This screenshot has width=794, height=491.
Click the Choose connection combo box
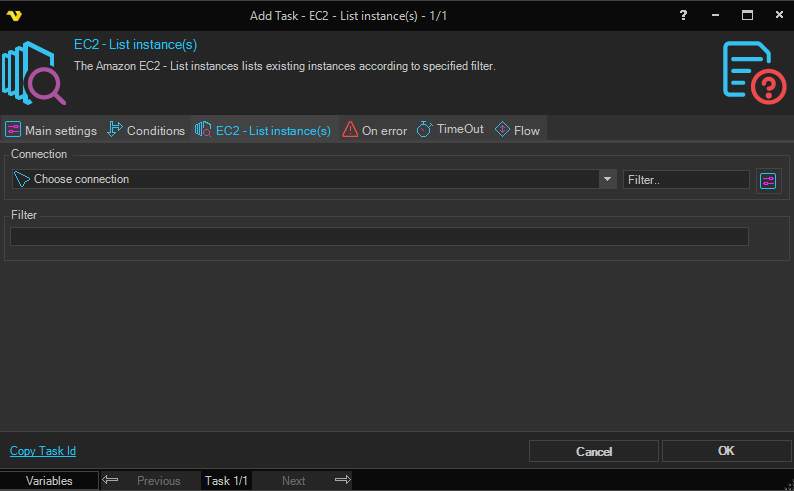tap(305, 179)
